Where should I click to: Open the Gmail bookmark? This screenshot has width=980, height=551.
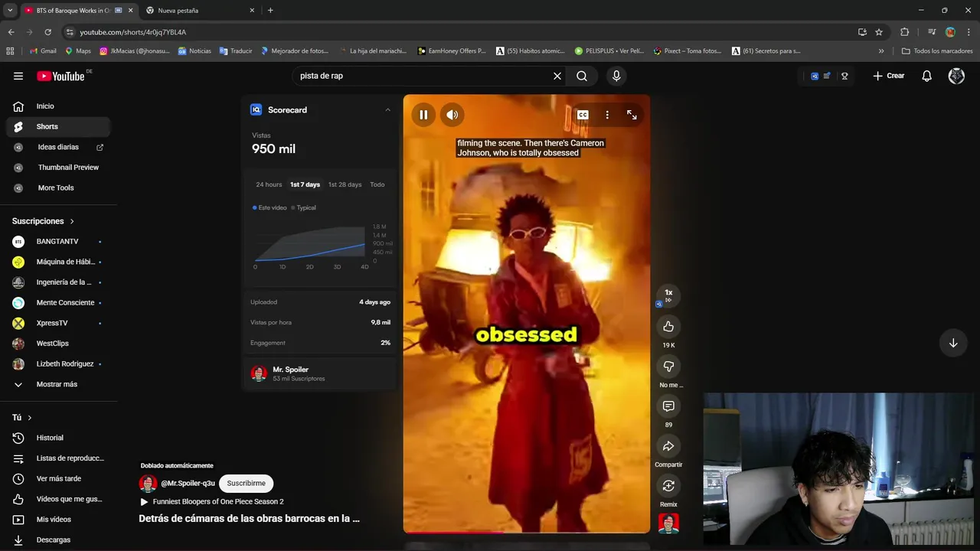pyautogui.click(x=43, y=51)
